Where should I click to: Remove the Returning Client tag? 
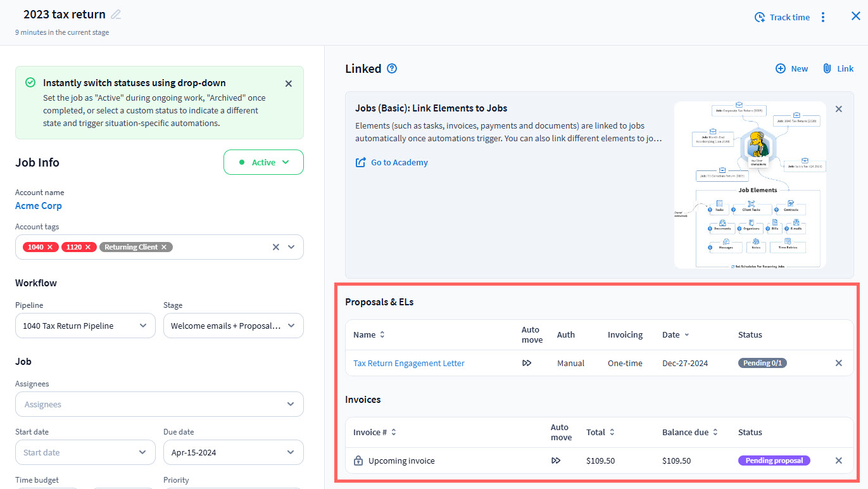tap(164, 247)
